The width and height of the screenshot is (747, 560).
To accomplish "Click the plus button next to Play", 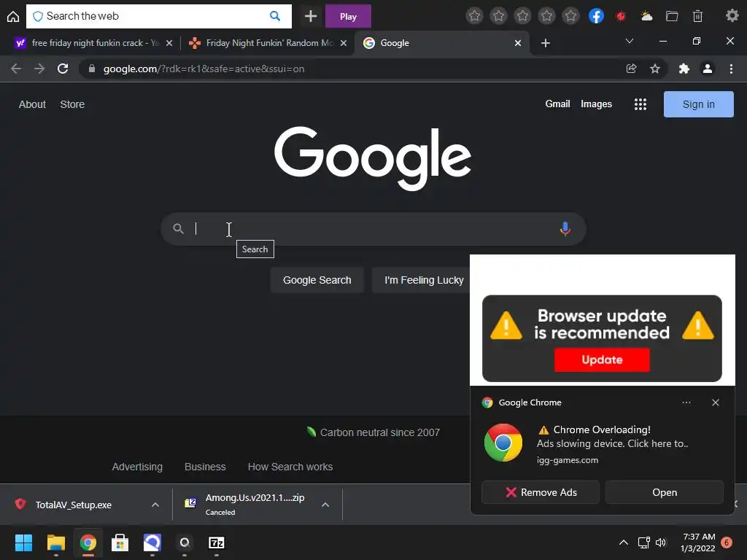I will 311,16.
